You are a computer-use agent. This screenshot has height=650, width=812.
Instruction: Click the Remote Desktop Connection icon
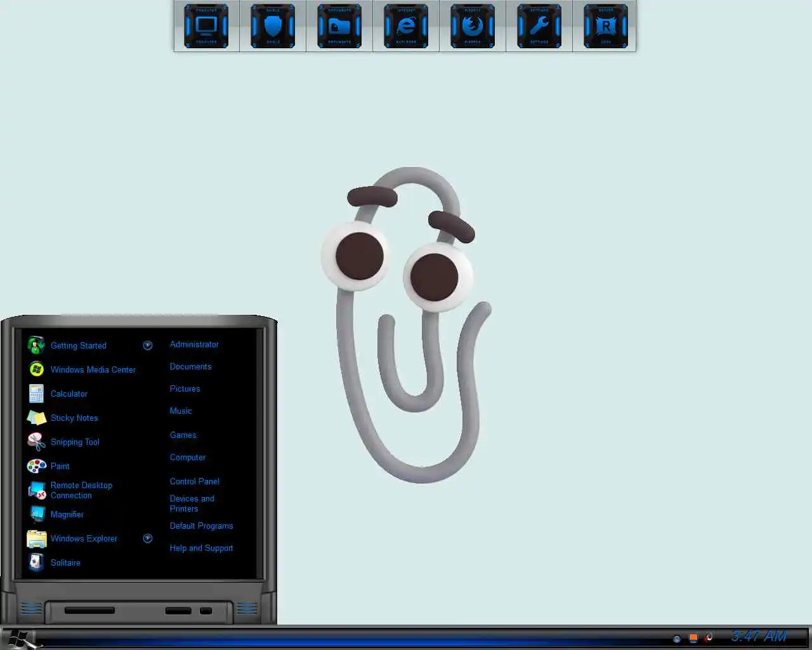36,490
